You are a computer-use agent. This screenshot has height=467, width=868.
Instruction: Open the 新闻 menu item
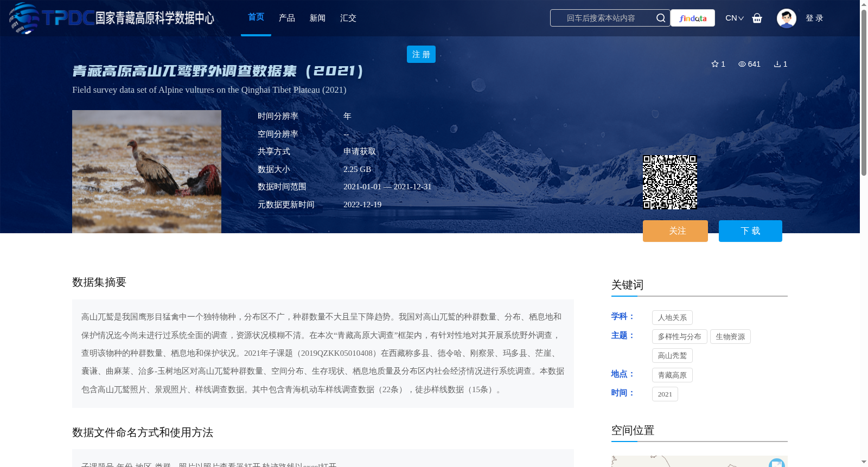(x=317, y=18)
